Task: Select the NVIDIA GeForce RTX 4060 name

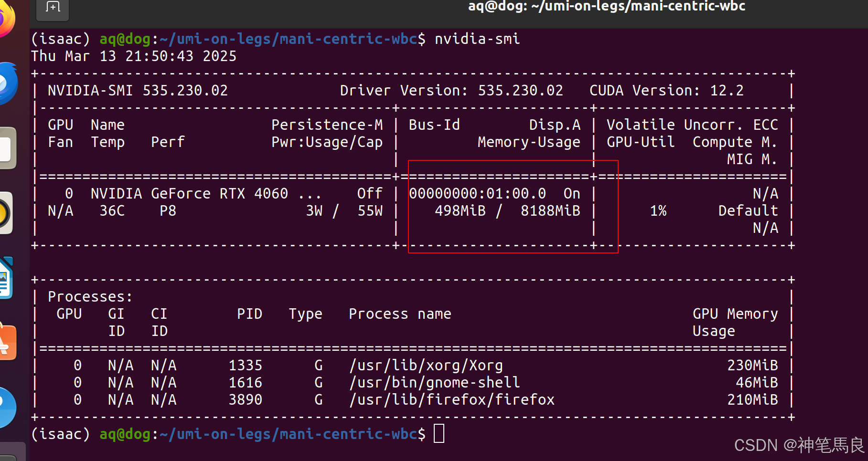Action: pos(189,194)
